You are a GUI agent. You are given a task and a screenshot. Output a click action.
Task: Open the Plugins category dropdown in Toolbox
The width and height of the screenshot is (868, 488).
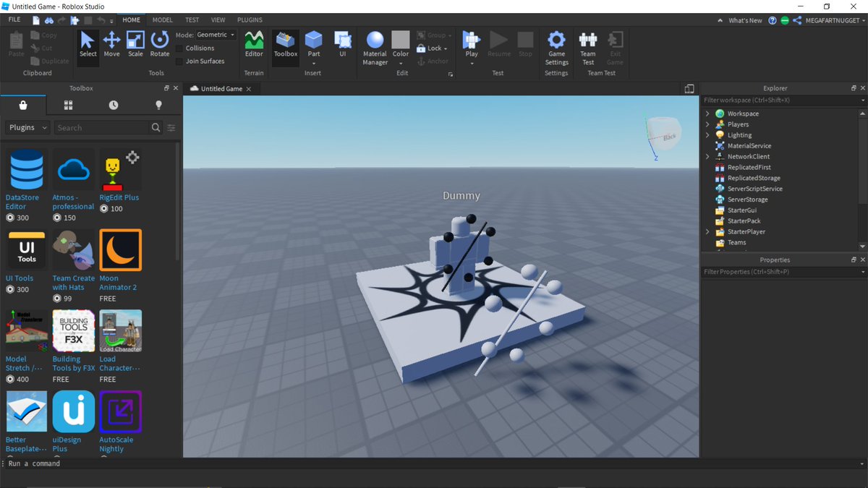pos(27,127)
